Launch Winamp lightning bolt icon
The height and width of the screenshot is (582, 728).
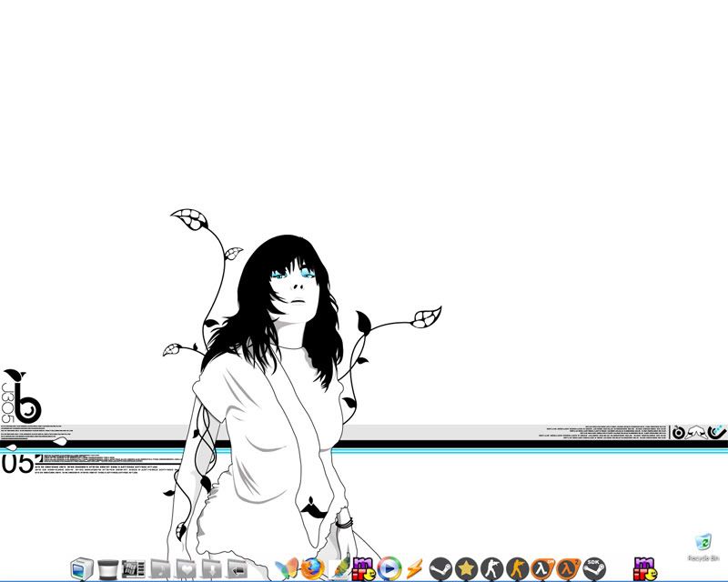coord(415,568)
